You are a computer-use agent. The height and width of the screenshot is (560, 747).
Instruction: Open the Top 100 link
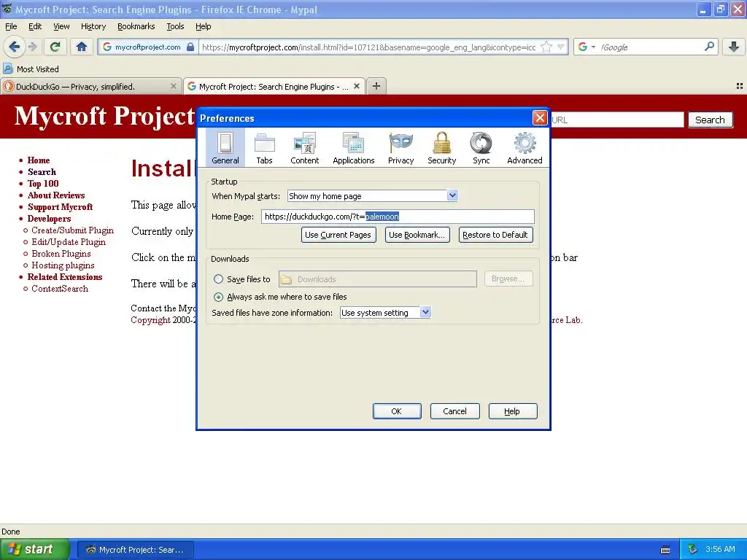click(x=43, y=183)
